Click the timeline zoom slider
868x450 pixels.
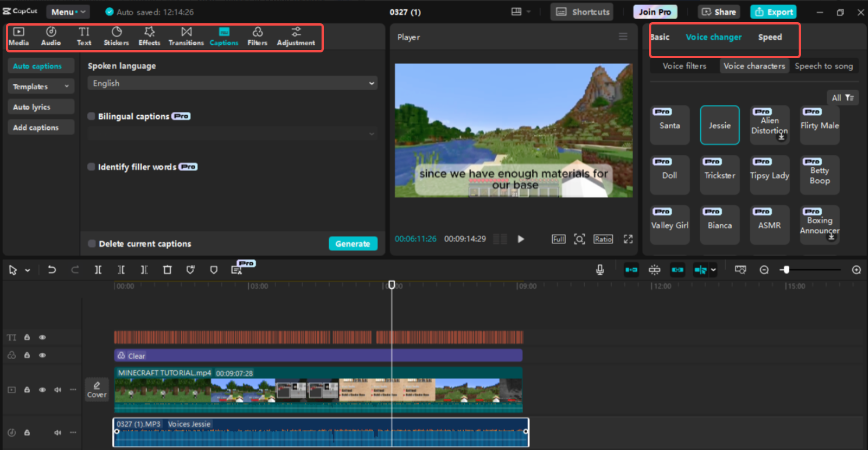[811, 270]
